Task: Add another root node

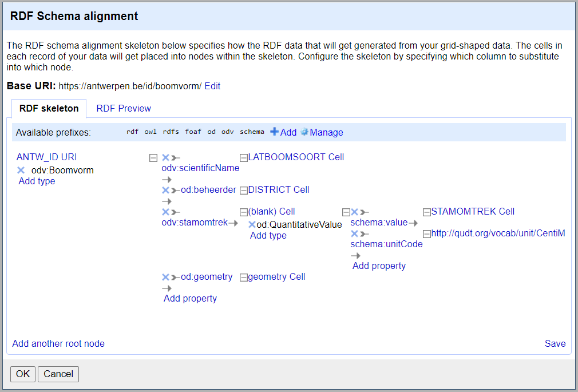Action: pyautogui.click(x=58, y=343)
